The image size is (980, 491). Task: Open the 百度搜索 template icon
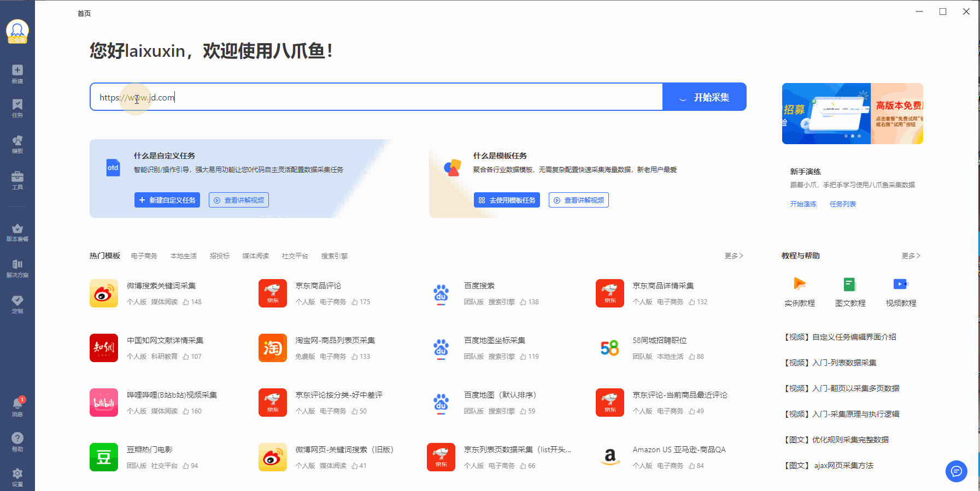[x=441, y=293]
